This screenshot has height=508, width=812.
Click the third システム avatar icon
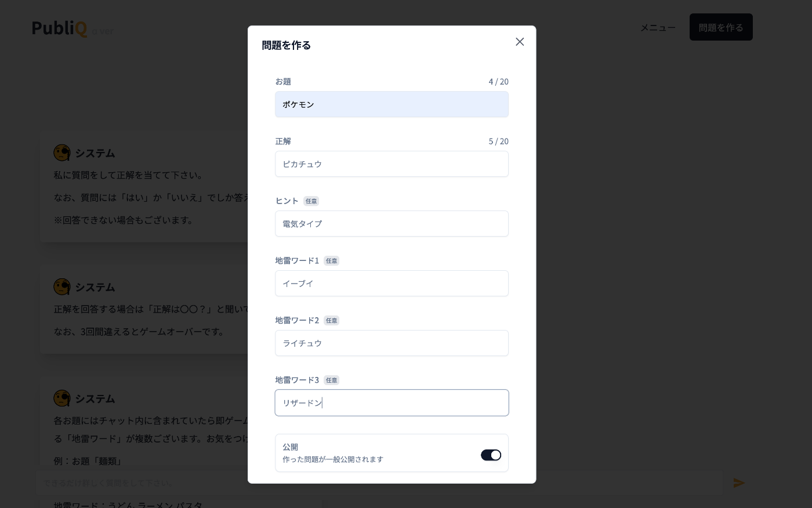[x=62, y=398]
